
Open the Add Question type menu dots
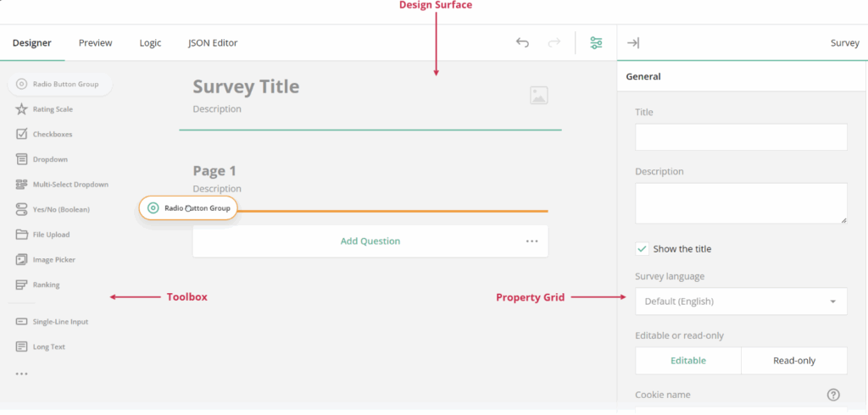click(x=531, y=241)
